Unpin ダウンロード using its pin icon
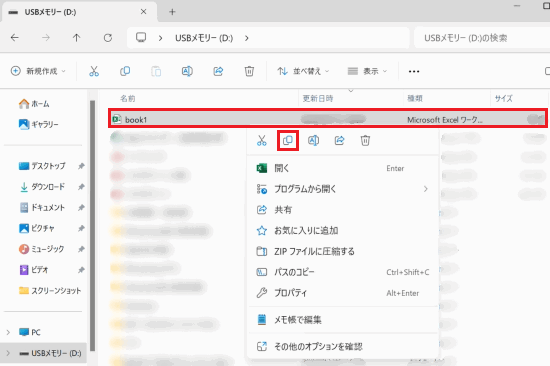This screenshot has width=550, height=366. tap(81, 187)
